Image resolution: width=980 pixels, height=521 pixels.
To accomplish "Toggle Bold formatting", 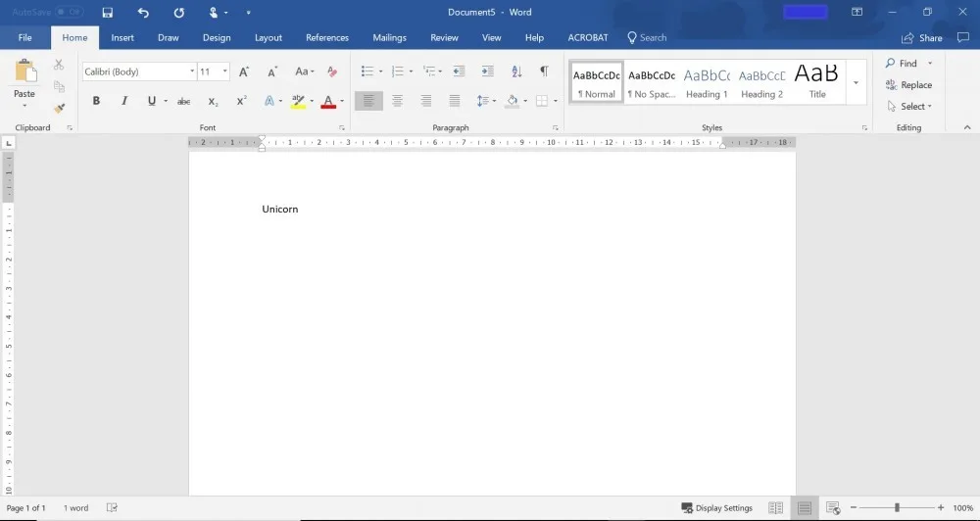I will coord(96,101).
